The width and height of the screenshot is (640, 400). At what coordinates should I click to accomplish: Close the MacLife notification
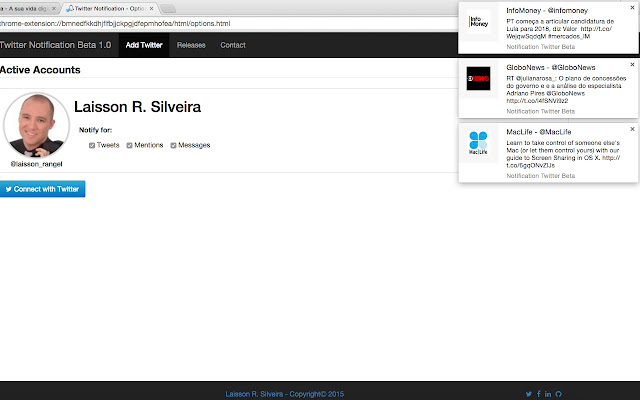tap(632, 129)
